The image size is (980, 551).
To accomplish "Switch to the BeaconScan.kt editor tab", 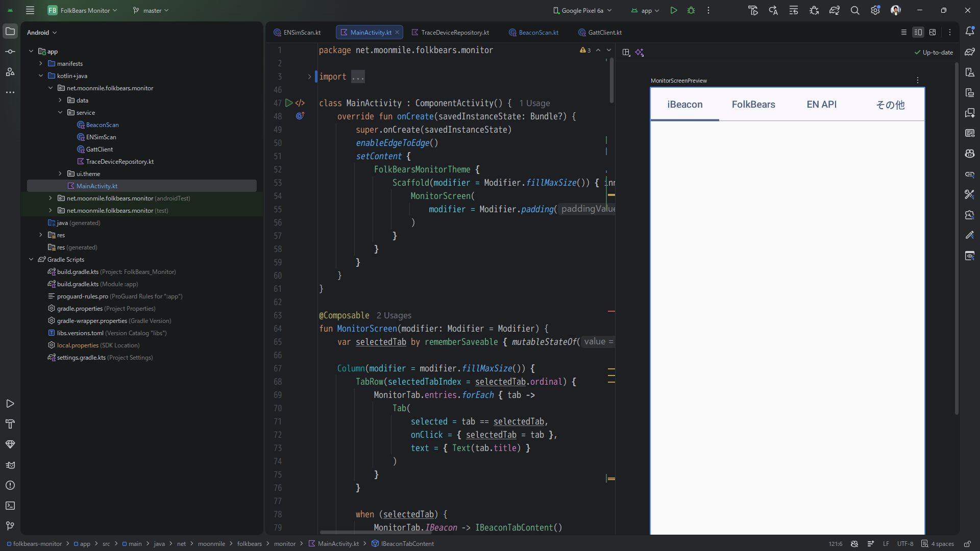I will pyautogui.click(x=538, y=32).
